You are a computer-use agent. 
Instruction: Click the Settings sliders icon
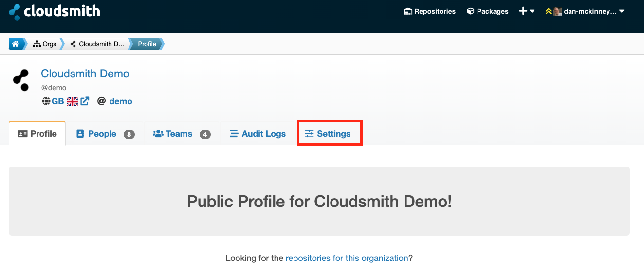point(310,134)
